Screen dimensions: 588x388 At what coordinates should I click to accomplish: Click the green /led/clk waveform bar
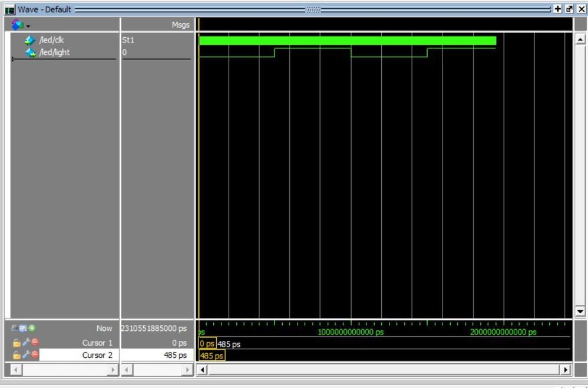(348, 41)
